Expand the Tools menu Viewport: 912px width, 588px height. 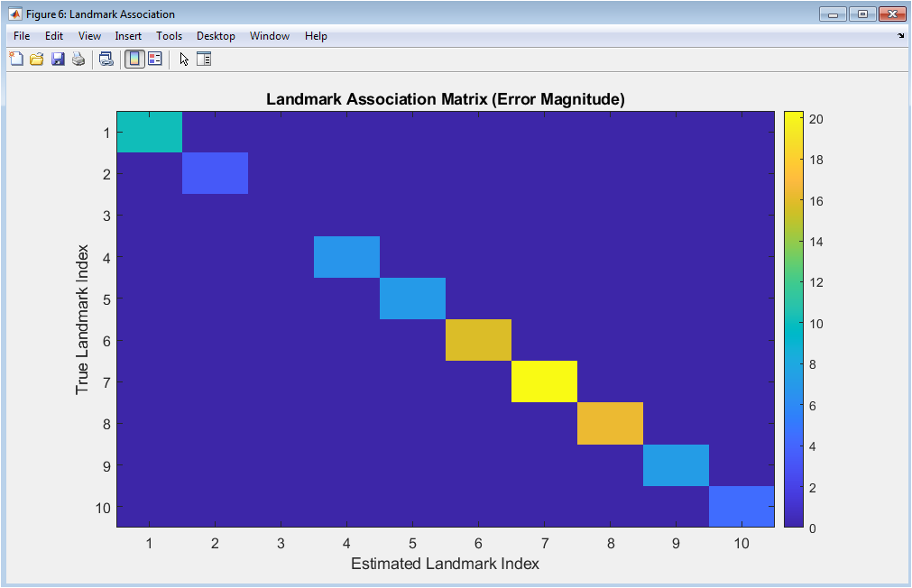[169, 36]
